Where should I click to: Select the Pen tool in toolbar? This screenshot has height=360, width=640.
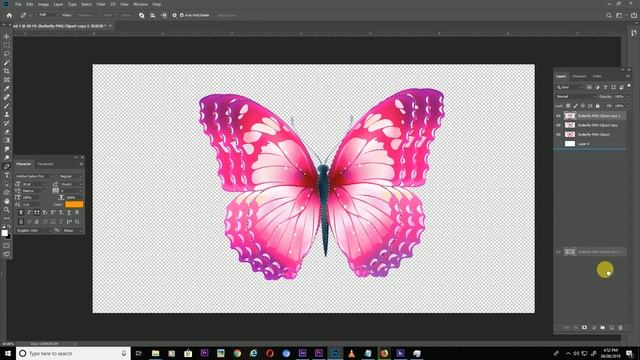pyautogui.click(x=7, y=166)
